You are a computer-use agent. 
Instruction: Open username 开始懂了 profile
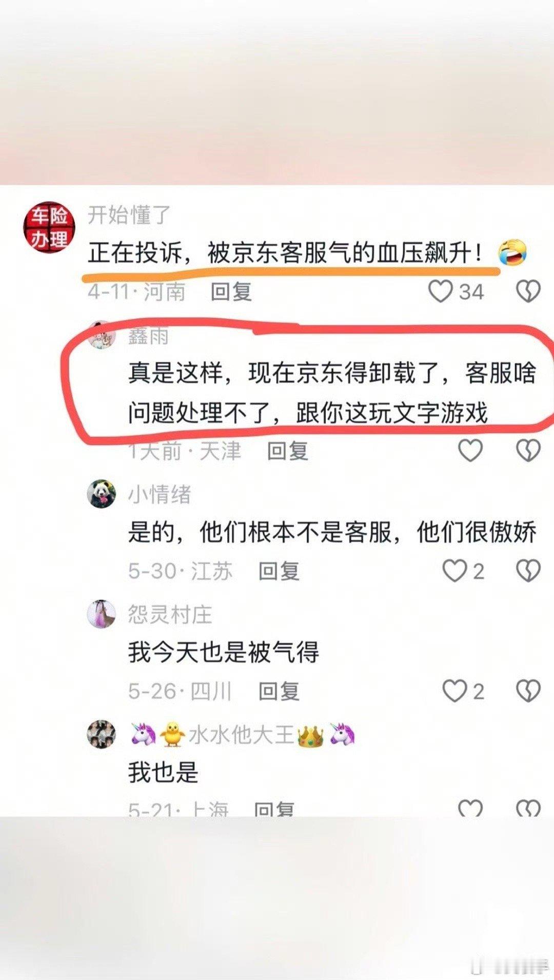[129, 214]
